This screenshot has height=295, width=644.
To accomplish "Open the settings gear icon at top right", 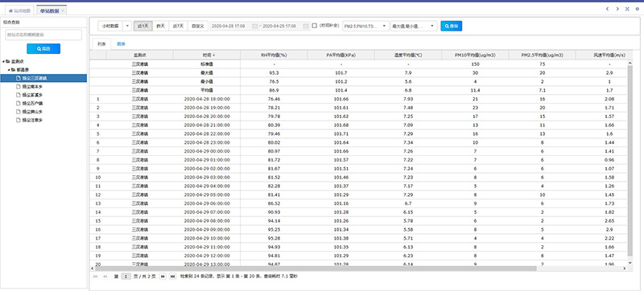I will [x=637, y=9].
